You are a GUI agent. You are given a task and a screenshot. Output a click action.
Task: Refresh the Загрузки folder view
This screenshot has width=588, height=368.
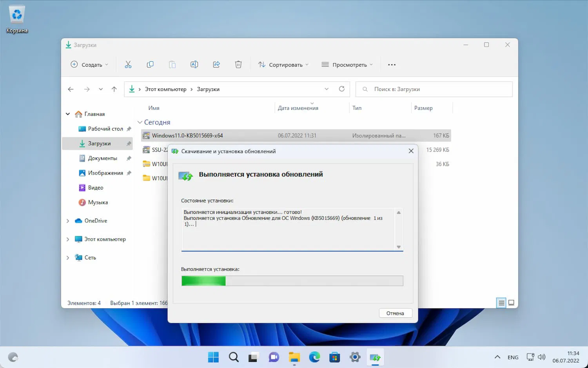pyautogui.click(x=342, y=89)
